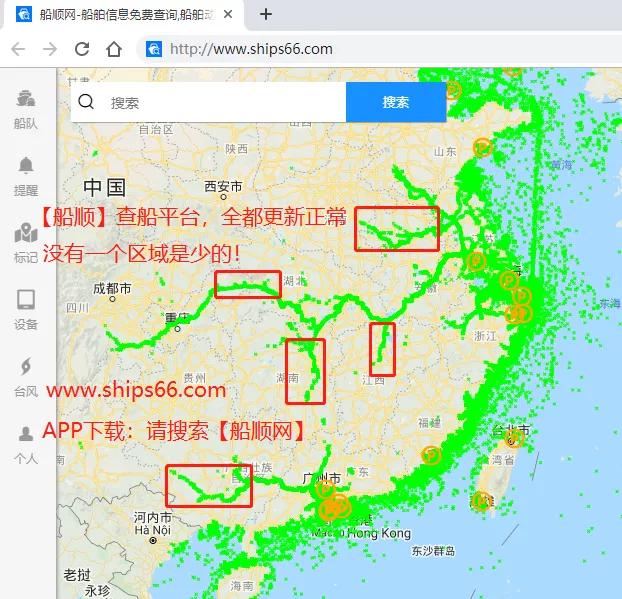Click the 陕西 province label

[x=236, y=149]
